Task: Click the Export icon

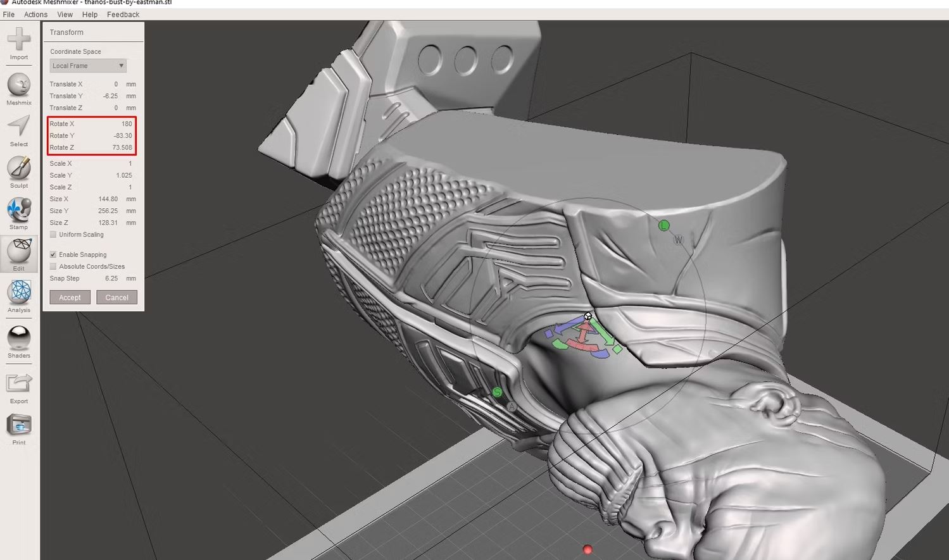Action: [19, 383]
